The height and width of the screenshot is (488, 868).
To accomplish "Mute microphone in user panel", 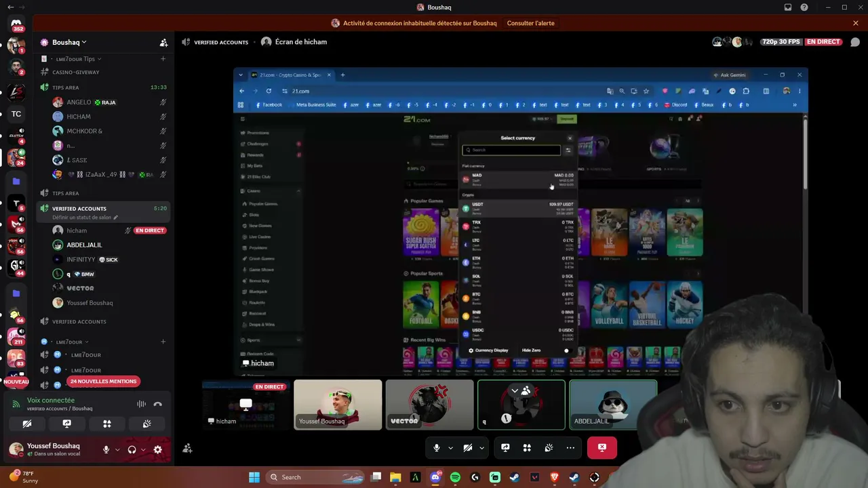I will (106, 449).
